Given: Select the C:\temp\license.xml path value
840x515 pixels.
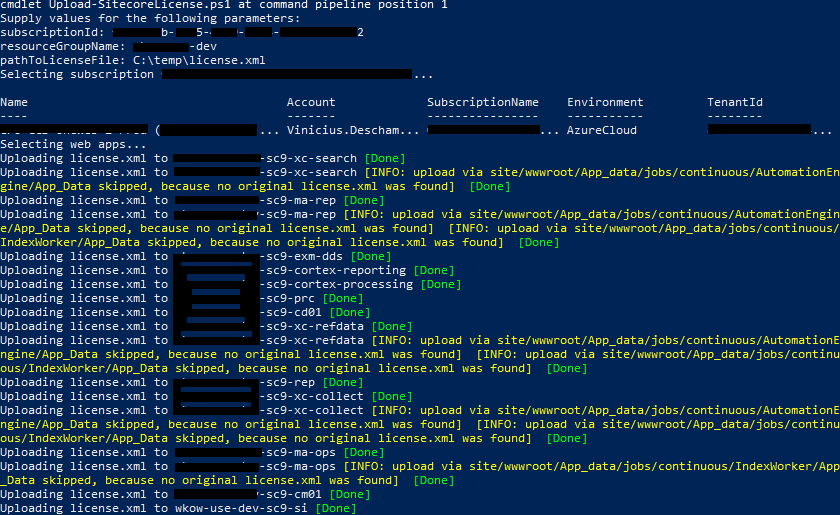Looking at the screenshot, I should coord(199,61).
